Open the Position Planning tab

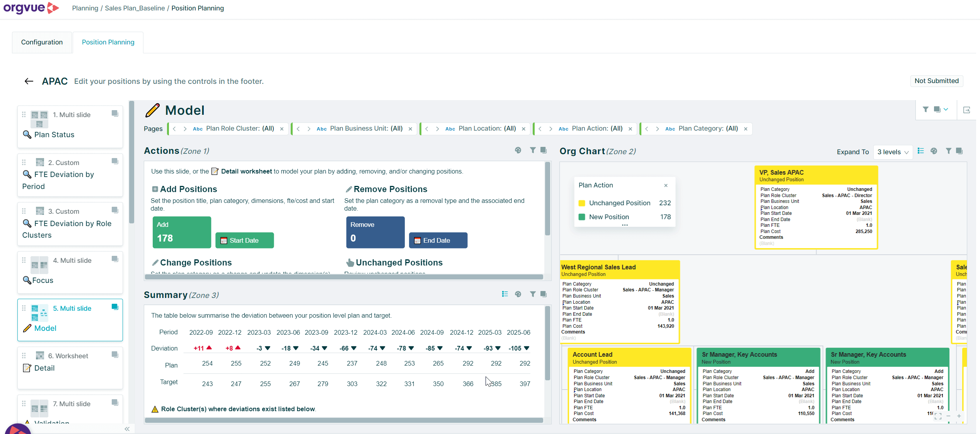108,42
